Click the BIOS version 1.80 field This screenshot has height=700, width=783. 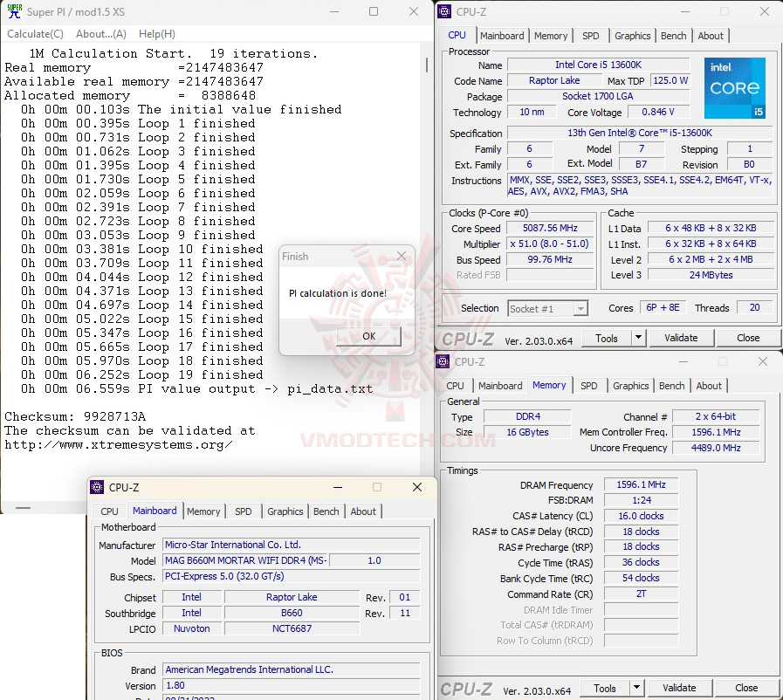(x=292, y=685)
